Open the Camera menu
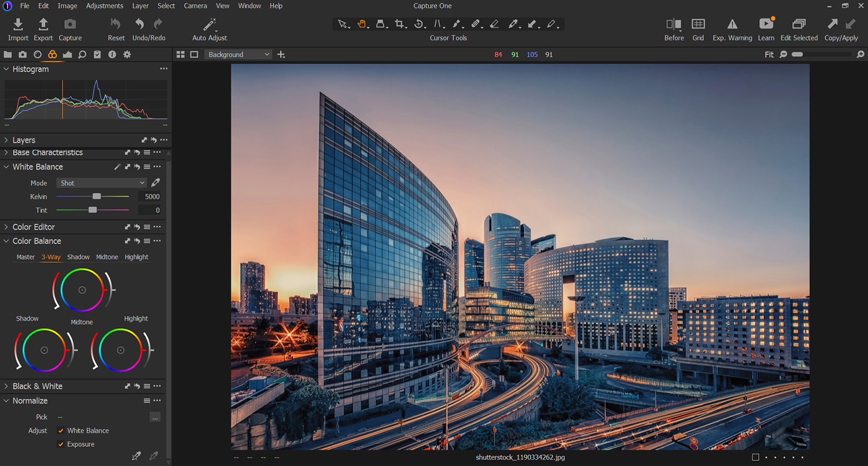Viewport: 868px width, 466px height. (195, 5)
